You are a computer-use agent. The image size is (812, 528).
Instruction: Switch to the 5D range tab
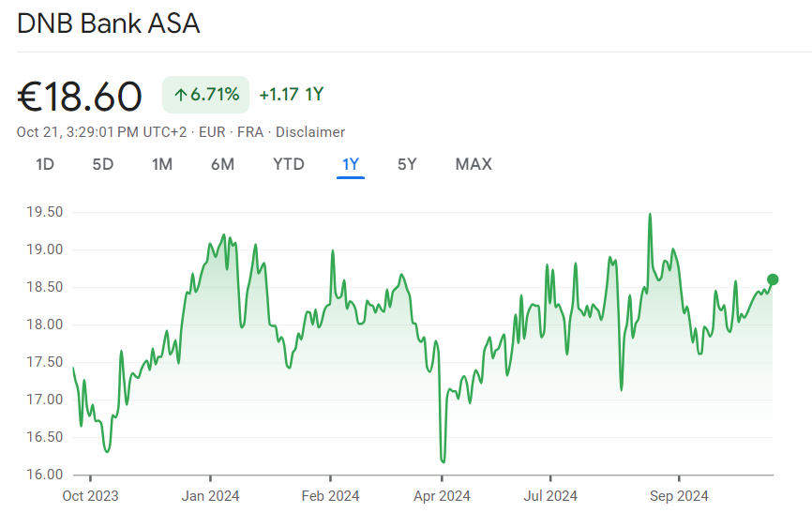(x=102, y=164)
